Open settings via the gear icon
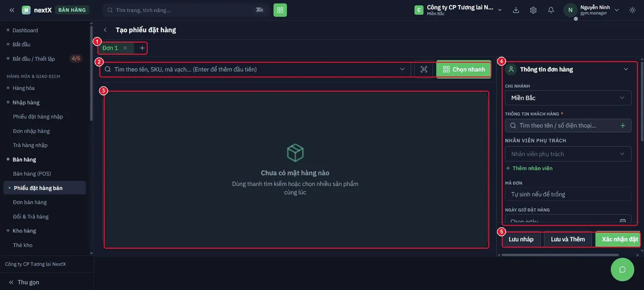The image size is (644, 290). [x=533, y=10]
